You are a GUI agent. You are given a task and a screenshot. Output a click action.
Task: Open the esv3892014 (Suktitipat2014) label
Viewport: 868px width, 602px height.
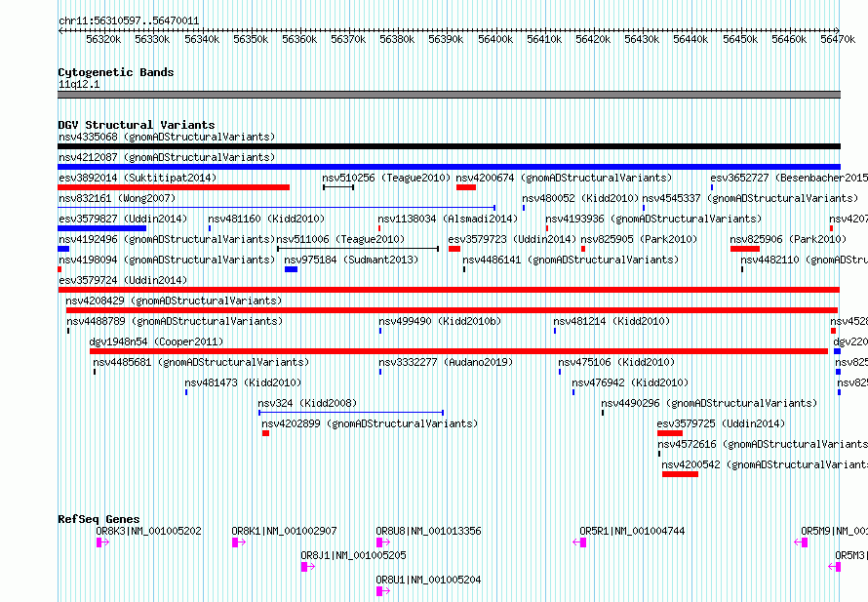pyautogui.click(x=138, y=178)
